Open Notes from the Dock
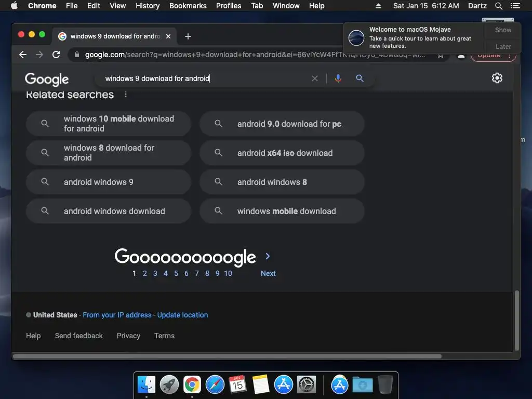 (x=261, y=385)
